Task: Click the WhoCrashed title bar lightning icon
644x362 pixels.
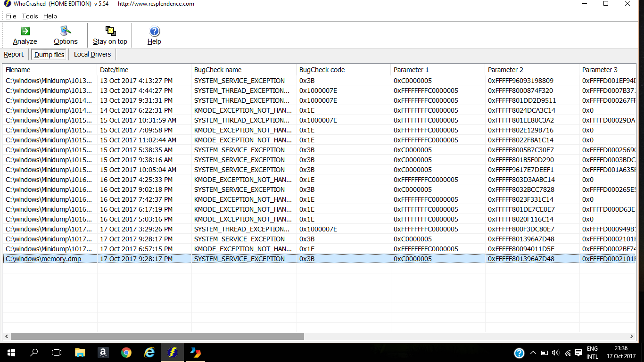Action: tap(7, 4)
